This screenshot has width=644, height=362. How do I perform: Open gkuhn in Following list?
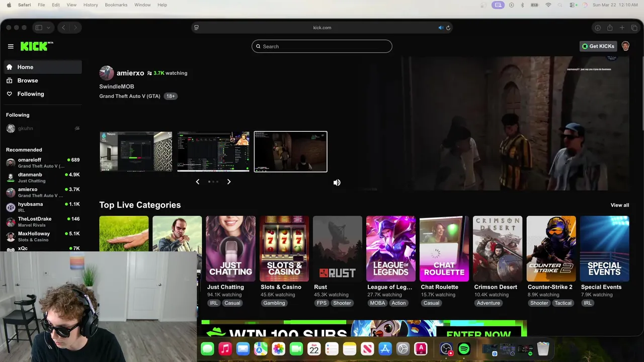tap(43, 128)
